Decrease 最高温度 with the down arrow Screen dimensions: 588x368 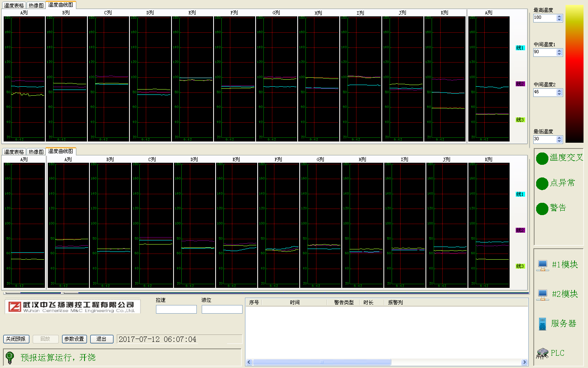559,20
